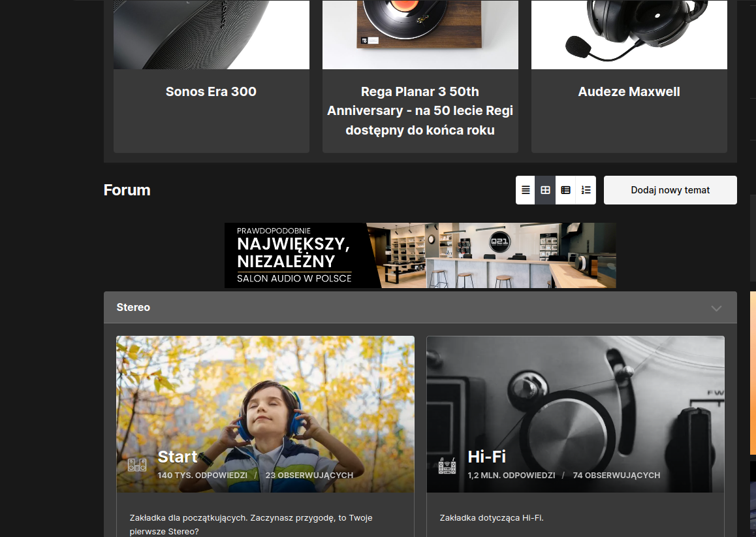Switch forum to table view icon
Screen dimensions: 756x537
pos(565,190)
